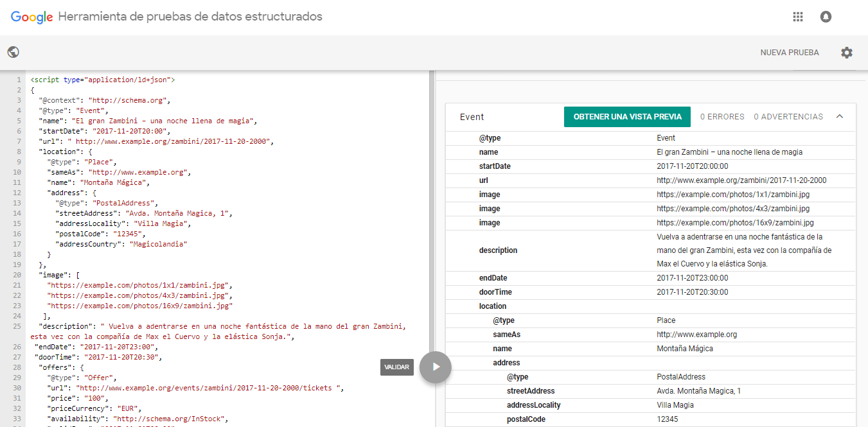Open the Google apps grid
The height and width of the screenshot is (427, 868).
798,17
